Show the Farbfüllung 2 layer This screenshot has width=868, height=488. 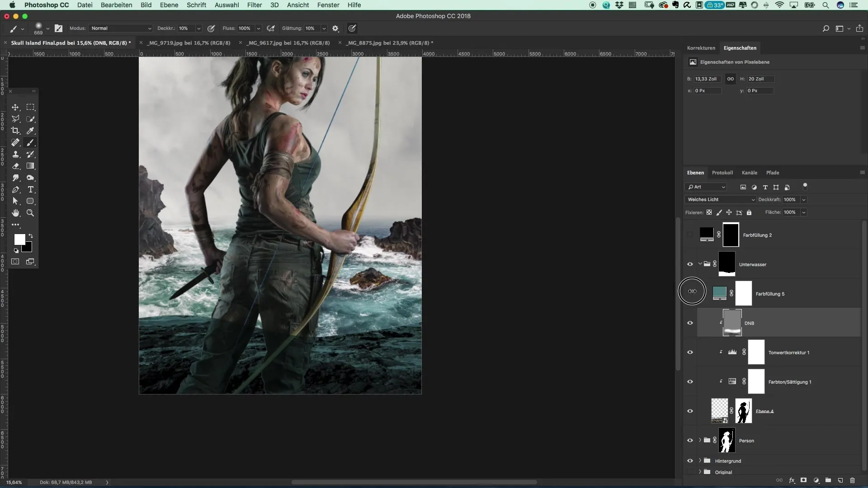(x=690, y=235)
